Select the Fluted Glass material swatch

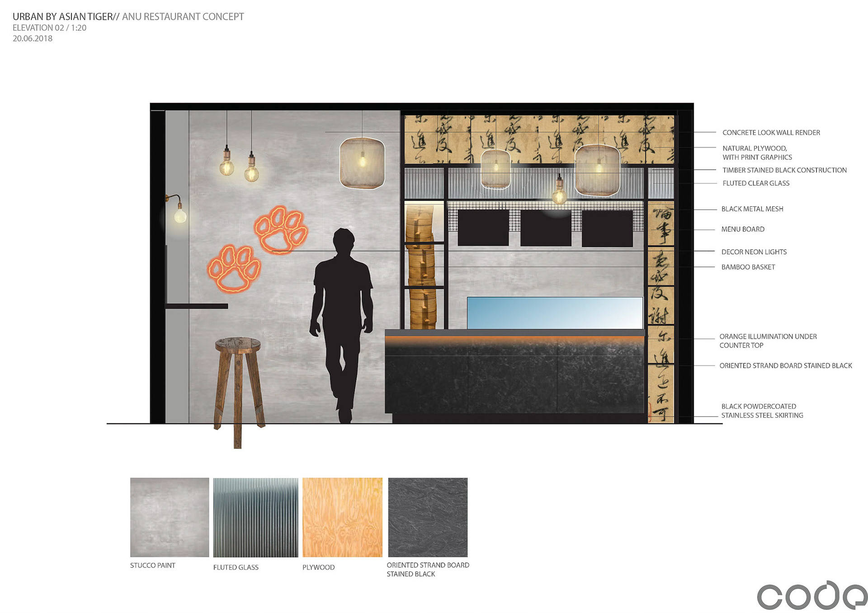[x=255, y=517]
